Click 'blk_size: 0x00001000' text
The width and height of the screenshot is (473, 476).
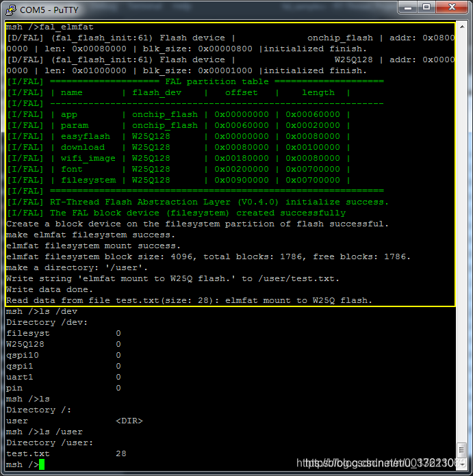coord(197,70)
